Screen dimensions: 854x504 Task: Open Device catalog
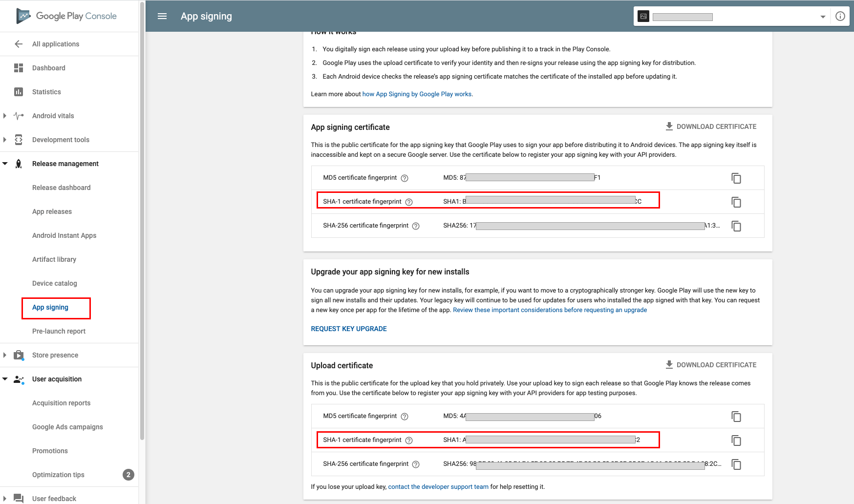click(x=55, y=283)
